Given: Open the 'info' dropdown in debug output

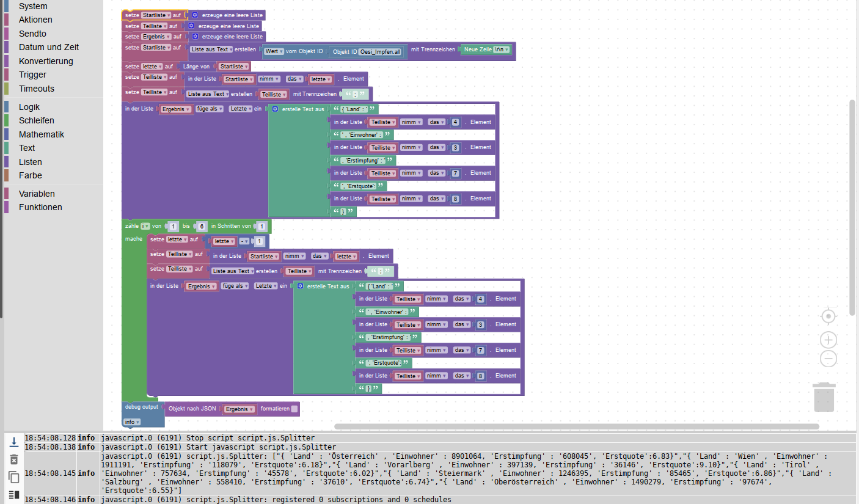Looking at the screenshot, I should (x=132, y=422).
